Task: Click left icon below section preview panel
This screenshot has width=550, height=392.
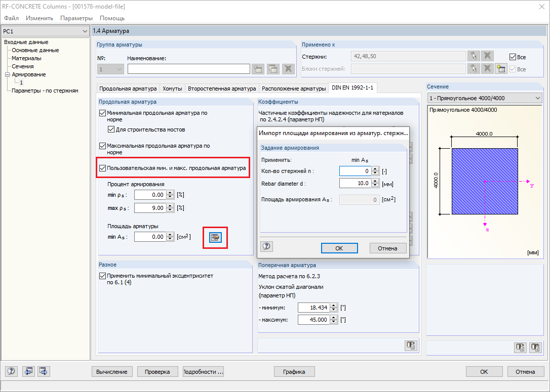Action: [x=520, y=347]
